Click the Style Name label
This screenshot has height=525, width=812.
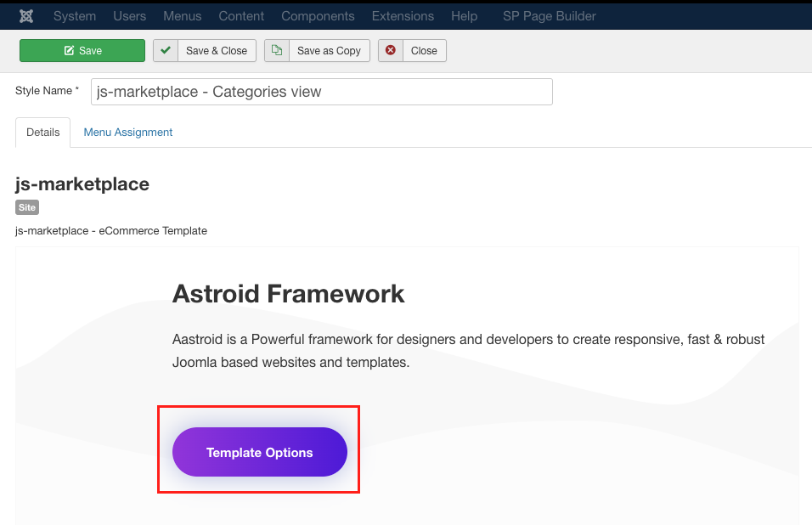click(x=47, y=91)
